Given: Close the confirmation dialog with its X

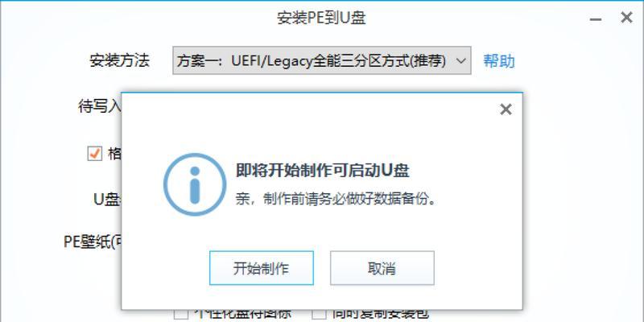Looking at the screenshot, I should [506, 109].
